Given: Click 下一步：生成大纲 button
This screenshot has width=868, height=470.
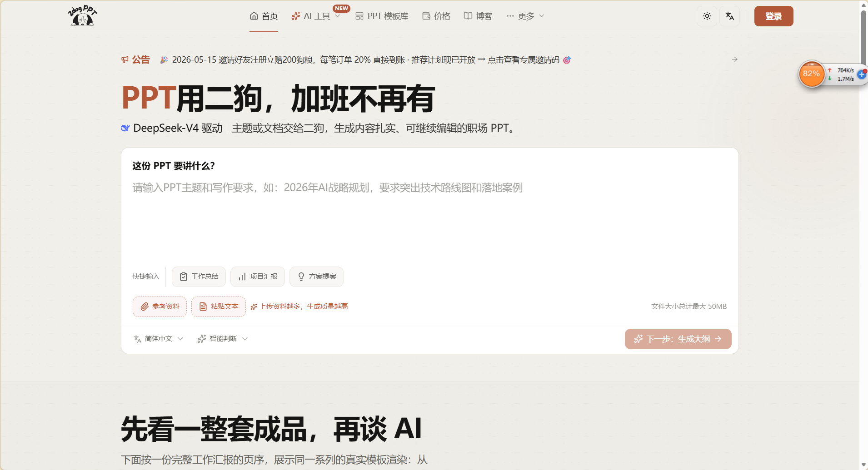Looking at the screenshot, I should (x=678, y=339).
